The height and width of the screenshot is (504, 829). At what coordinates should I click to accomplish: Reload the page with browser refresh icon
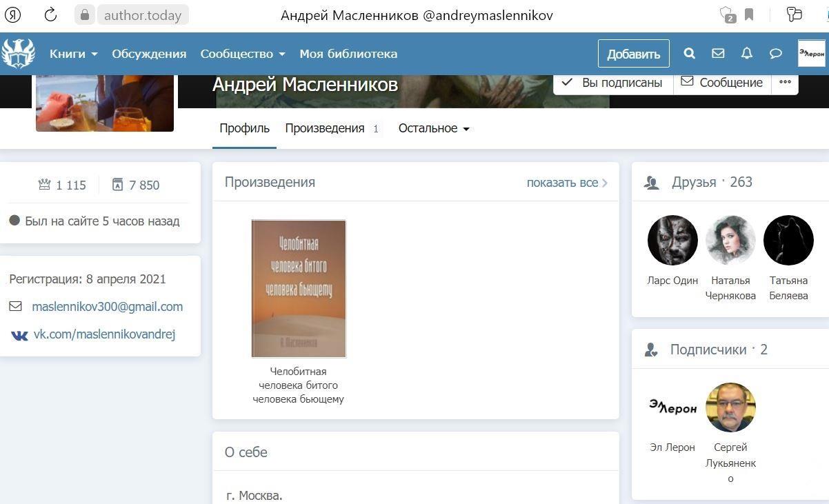[50, 14]
